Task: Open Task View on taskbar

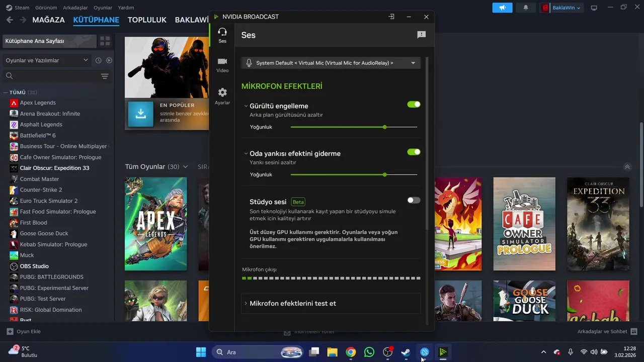Action: coord(314,352)
